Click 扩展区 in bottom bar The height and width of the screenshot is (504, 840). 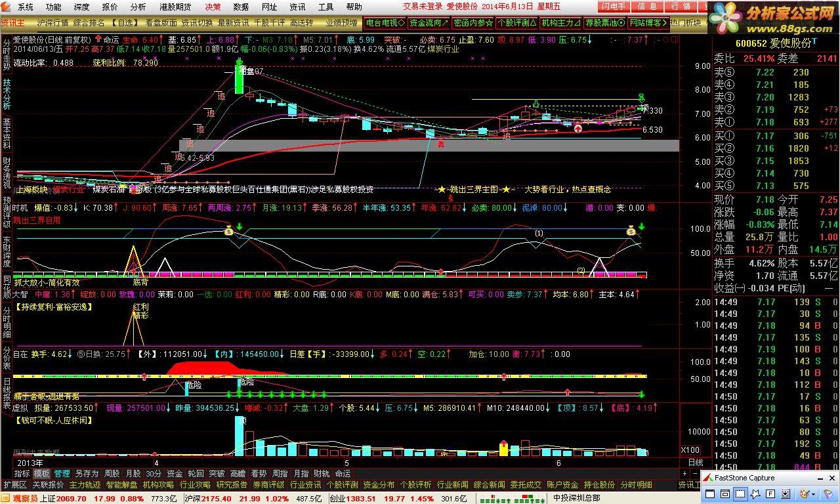tap(14, 484)
